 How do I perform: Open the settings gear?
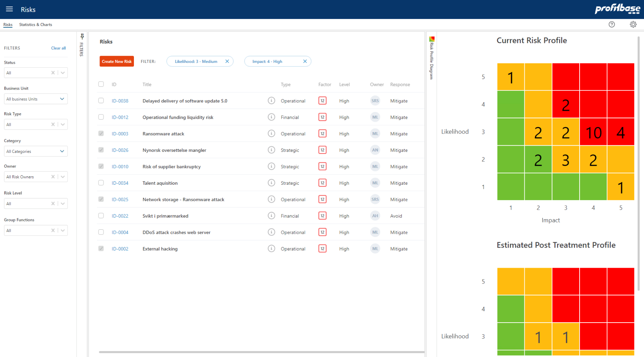coord(633,24)
